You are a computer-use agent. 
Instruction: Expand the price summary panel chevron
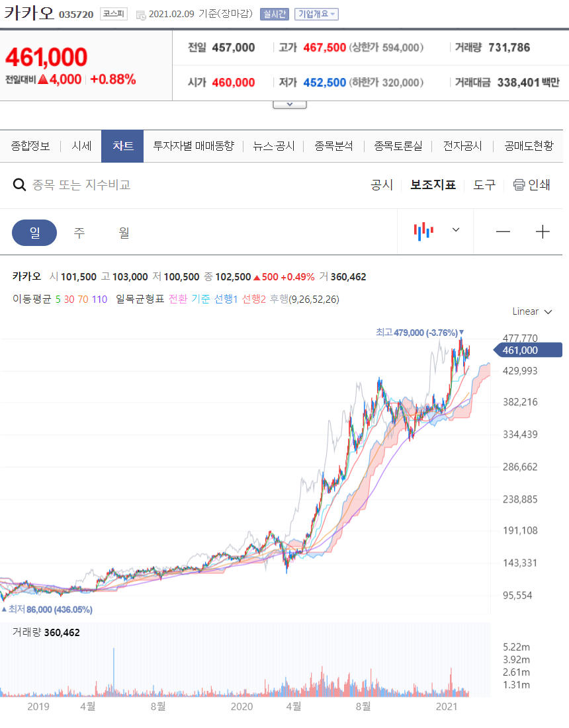[x=290, y=104]
